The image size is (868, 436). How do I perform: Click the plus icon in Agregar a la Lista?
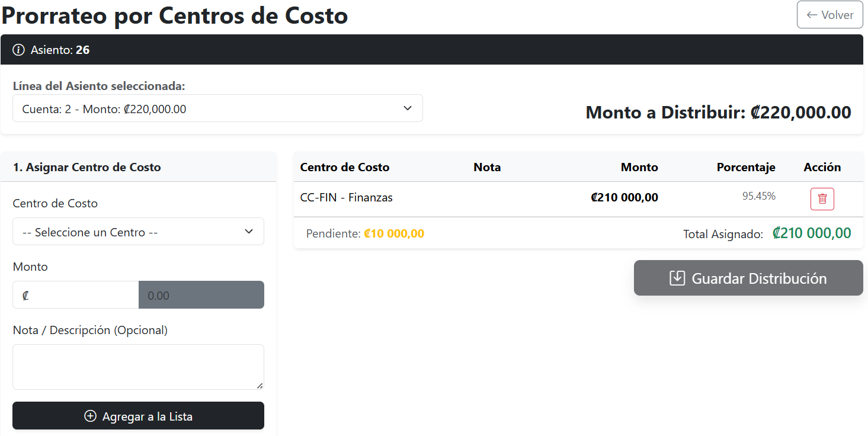click(x=89, y=416)
